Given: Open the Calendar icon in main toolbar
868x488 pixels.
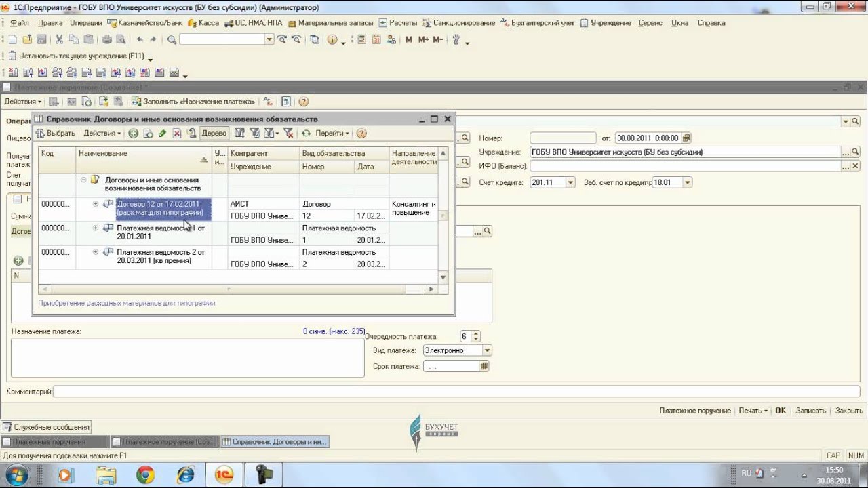Looking at the screenshot, I should tap(376, 40).
